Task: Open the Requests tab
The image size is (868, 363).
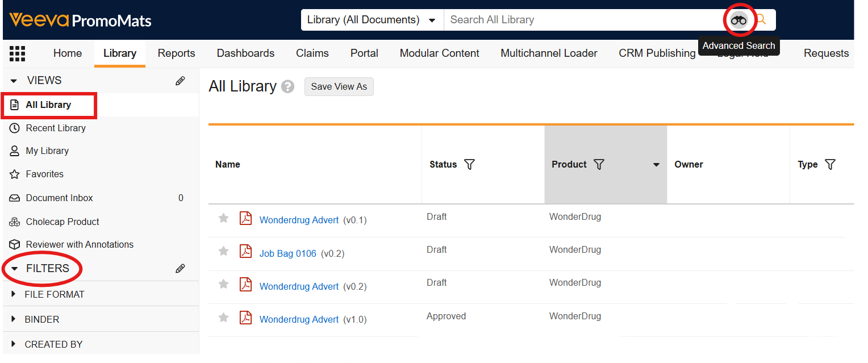Action: point(826,53)
